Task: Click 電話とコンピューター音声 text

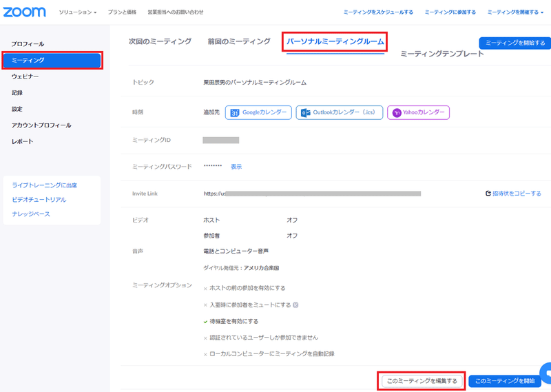Action: coord(236,251)
